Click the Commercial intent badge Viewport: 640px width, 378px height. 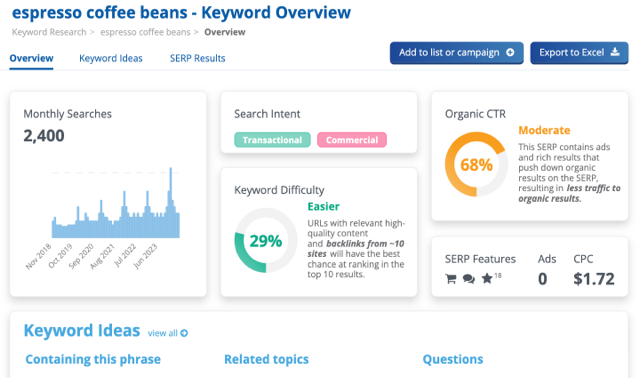352,140
